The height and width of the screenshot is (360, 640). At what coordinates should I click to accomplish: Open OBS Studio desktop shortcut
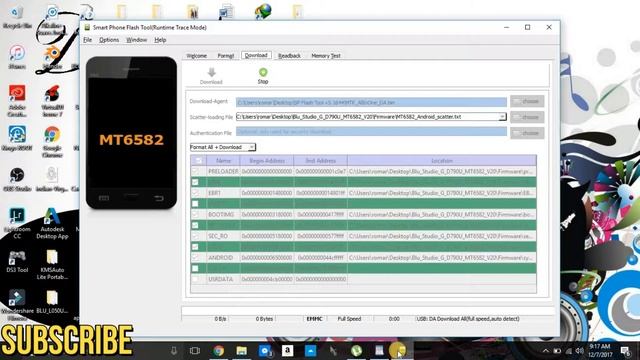(x=17, y=180)
